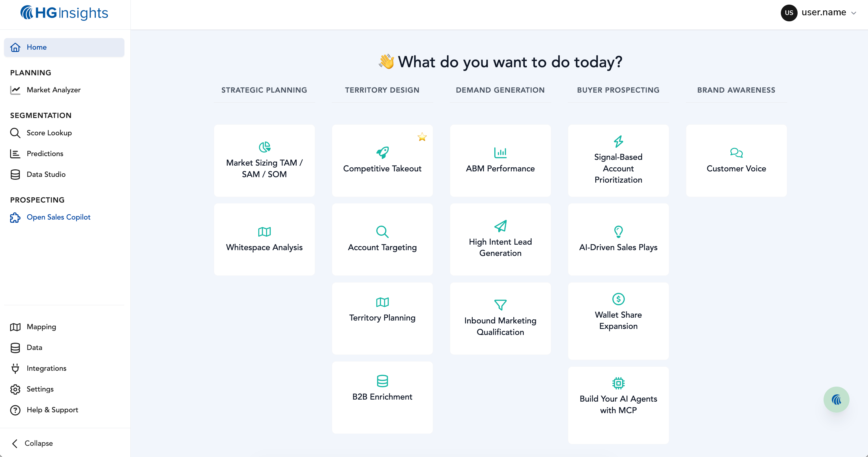868x457 pixels.
Task: Open the Customer Voice card
Action: 736,161
